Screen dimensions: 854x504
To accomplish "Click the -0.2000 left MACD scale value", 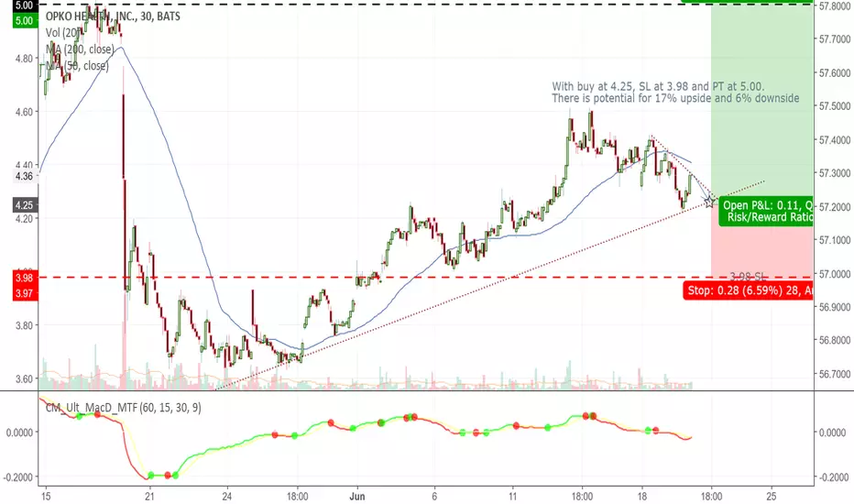I will pos(18,477).
